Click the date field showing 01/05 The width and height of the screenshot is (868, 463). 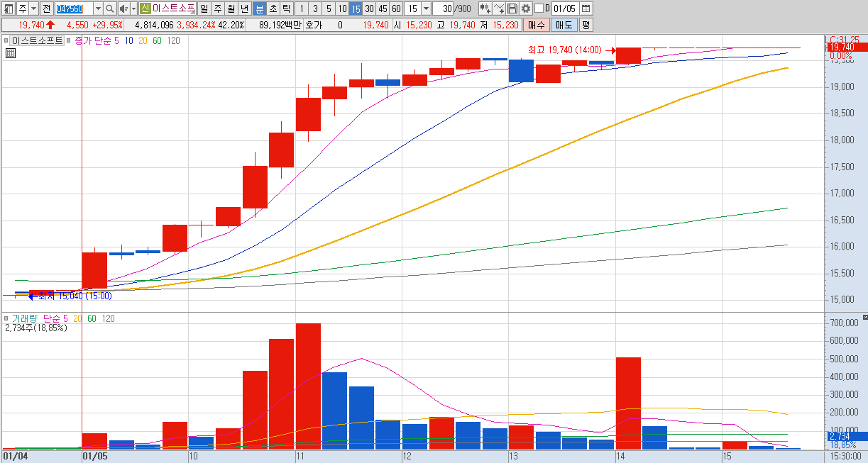coord(565,9)
